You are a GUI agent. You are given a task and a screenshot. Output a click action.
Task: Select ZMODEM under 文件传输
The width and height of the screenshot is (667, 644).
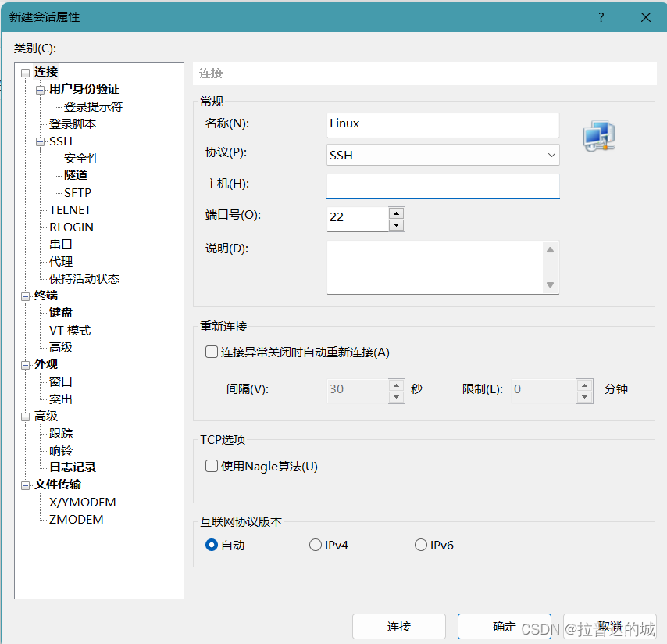click(x=76, y=519)
